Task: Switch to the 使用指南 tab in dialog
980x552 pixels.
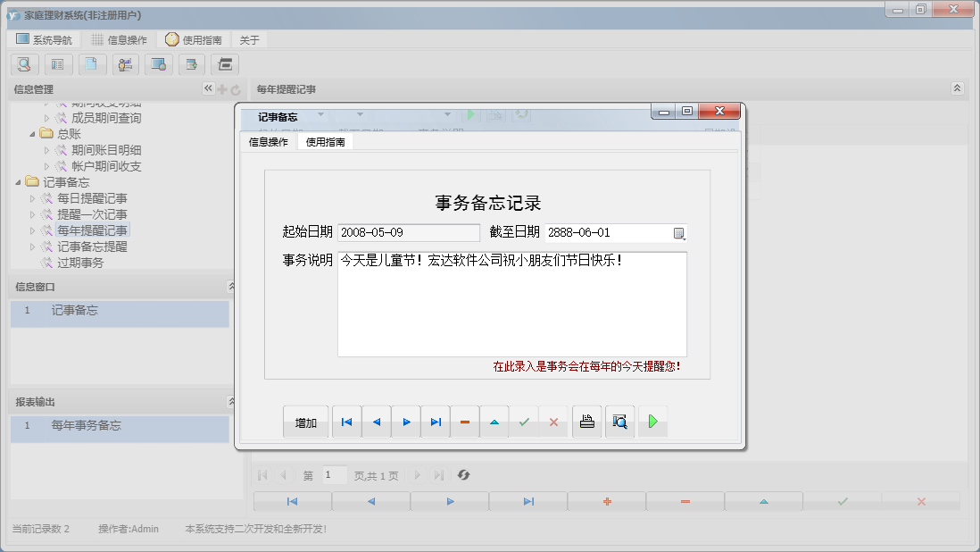Action: point(326,140)
